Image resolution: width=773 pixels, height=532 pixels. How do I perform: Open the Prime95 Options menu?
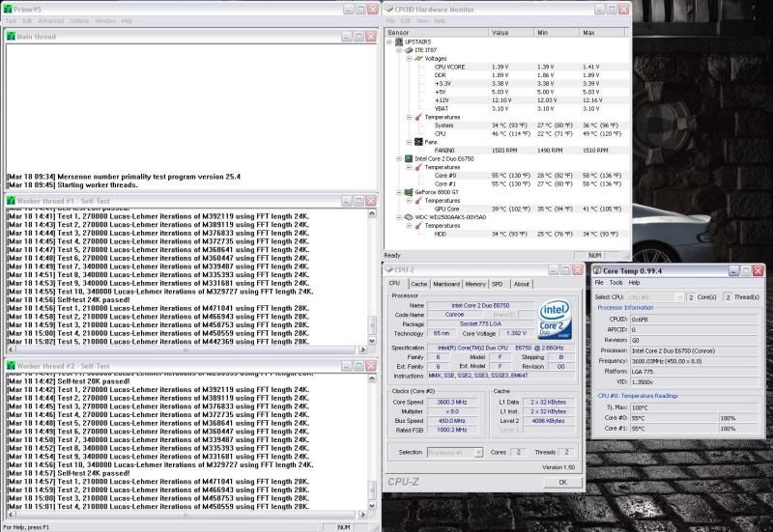pos(79,20)
